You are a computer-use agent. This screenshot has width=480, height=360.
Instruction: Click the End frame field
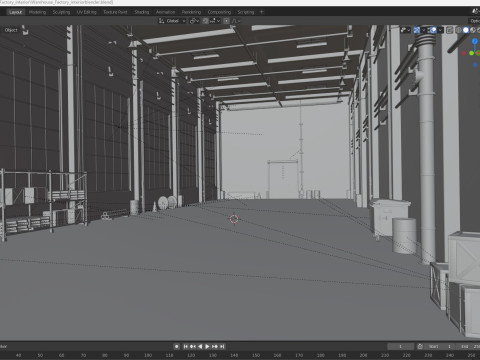pos(469,346)
